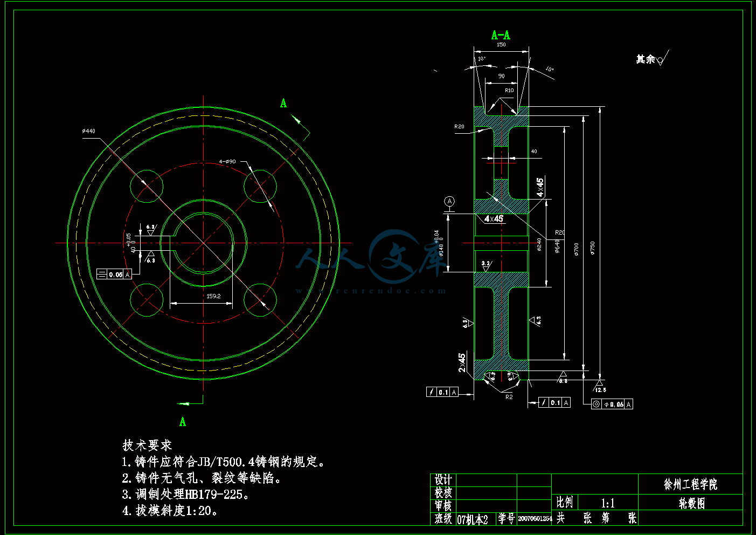Select the 校核 title block cell
The image size is (756, 535).
point(443,492)
